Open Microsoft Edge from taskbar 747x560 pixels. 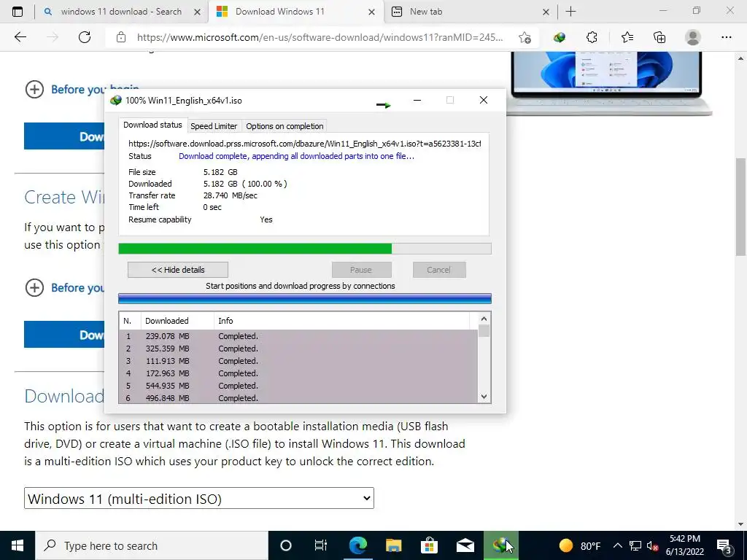357,545
